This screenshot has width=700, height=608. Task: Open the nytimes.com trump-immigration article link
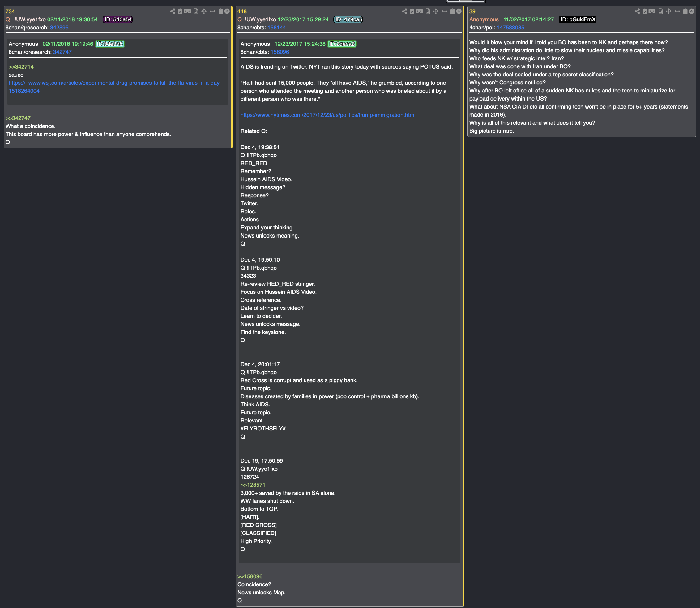328,115
